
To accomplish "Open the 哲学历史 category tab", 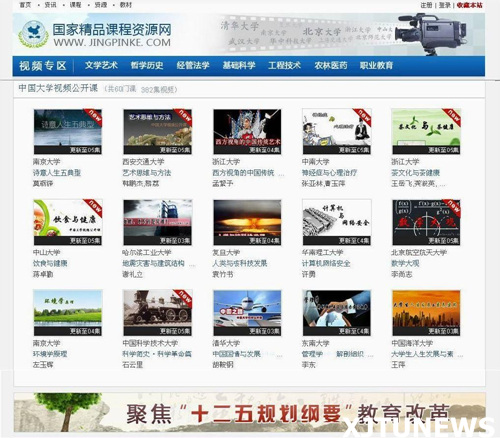I will [147, 65].
